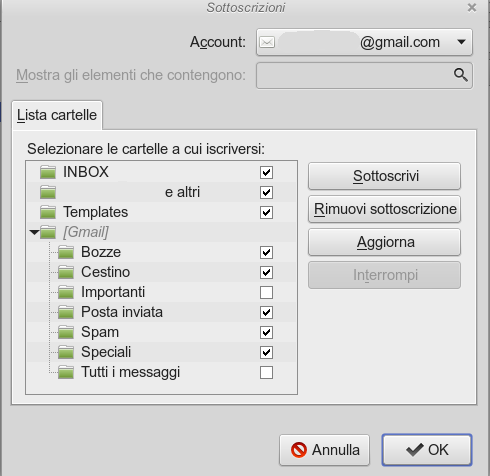Collapse the [Gmail] folder tree
The height and width of the screenshot is (476, 490).
click(34, 232)
